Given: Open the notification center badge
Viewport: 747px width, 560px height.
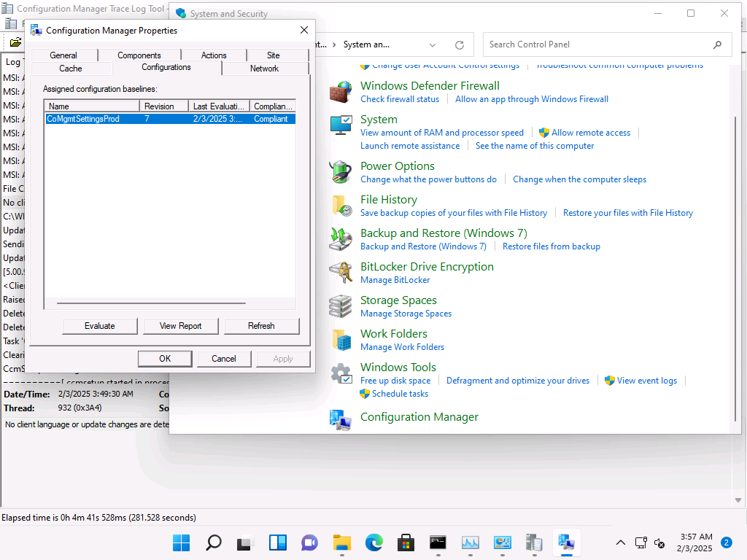Looking at the screenshot, I should tap(726, 542).
